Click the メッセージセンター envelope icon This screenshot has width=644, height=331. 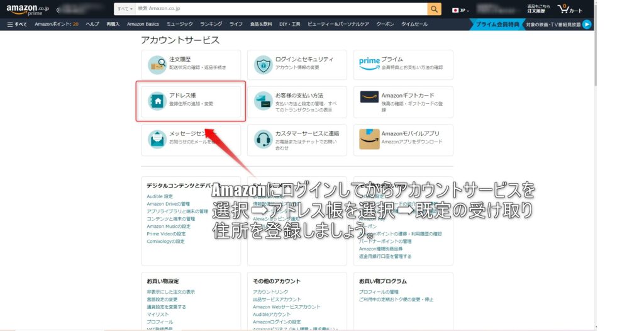tap(157, 139)
